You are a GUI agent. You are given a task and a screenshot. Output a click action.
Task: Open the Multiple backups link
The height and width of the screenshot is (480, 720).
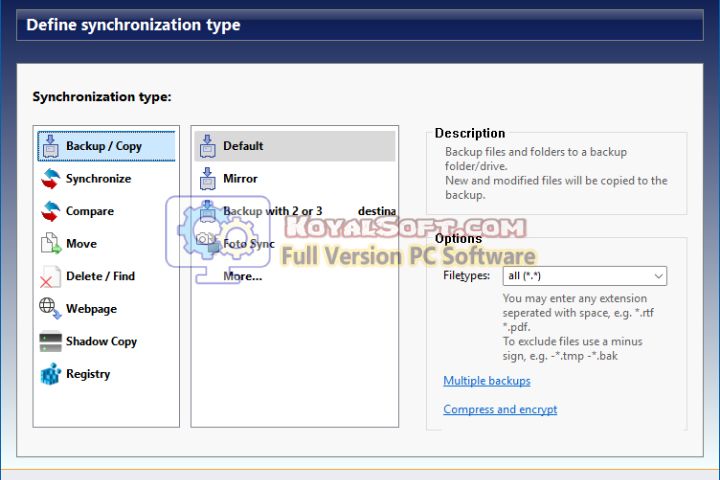[487, 381]
